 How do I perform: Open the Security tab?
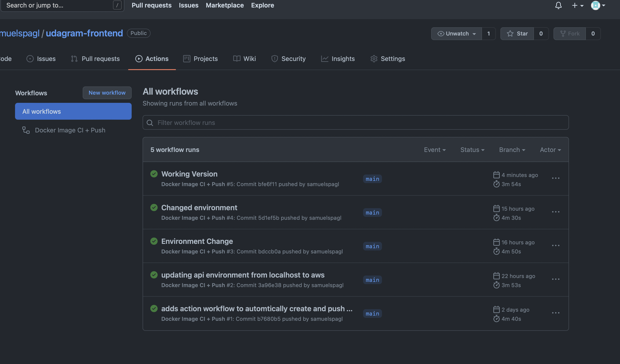(288, 59)
